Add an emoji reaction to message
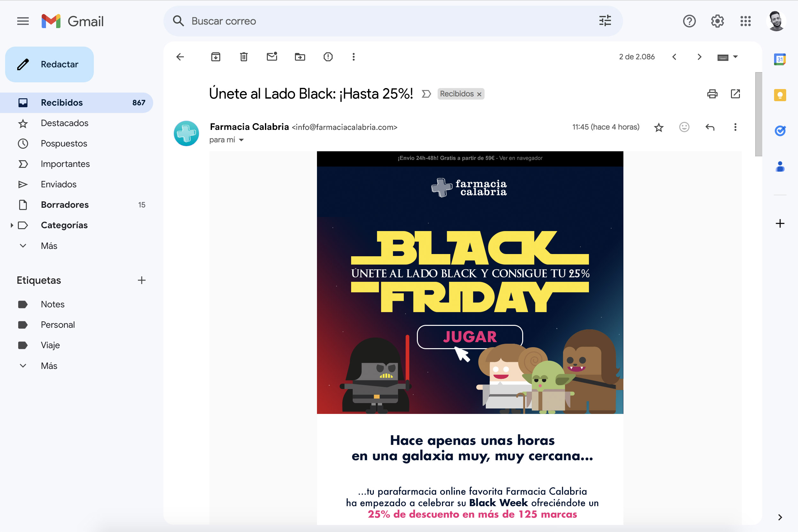 (x=684, y=127)
